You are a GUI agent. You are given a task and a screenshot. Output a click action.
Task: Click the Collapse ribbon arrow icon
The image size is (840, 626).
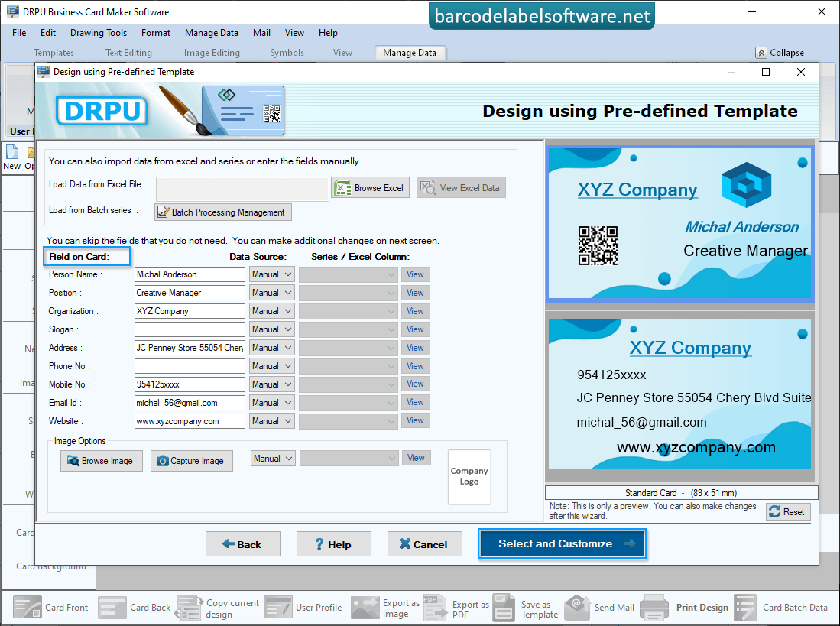(761, 53)
